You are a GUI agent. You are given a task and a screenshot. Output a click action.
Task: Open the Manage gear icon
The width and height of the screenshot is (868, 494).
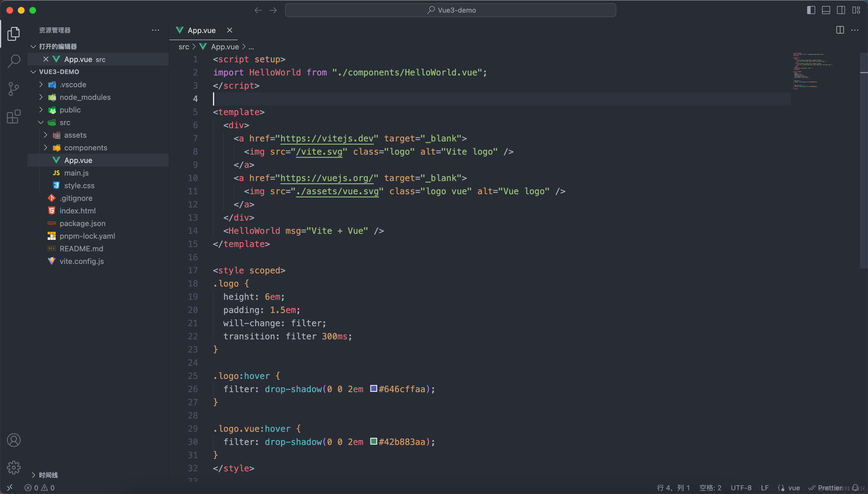13,468
